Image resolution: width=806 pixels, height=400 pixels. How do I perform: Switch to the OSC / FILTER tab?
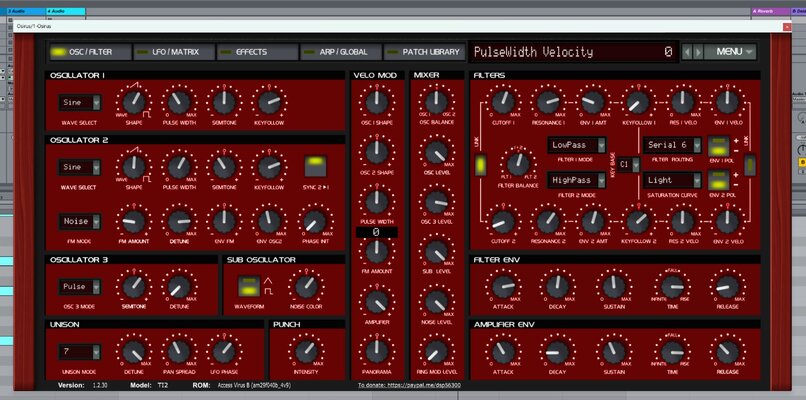(x=88, y=52)
